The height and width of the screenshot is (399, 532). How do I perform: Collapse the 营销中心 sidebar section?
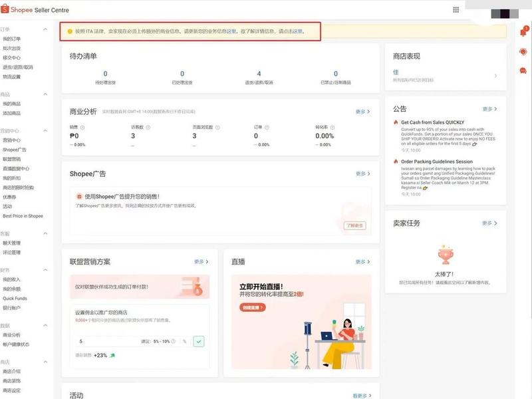coord(45,130)
